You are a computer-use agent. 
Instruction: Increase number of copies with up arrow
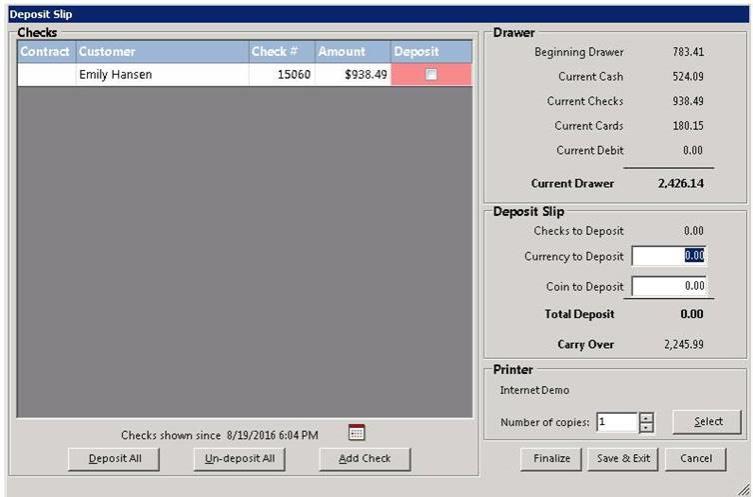point(646,417)
